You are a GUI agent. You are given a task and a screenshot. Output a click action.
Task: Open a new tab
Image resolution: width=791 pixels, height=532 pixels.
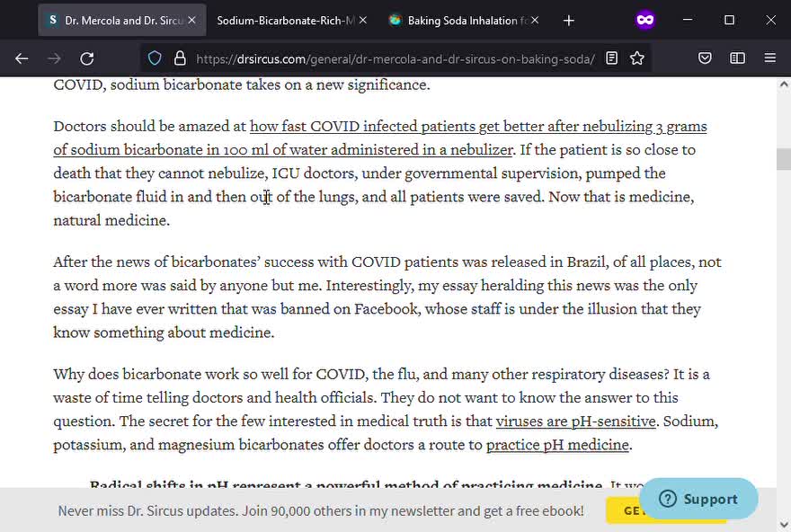pos(568,21)
